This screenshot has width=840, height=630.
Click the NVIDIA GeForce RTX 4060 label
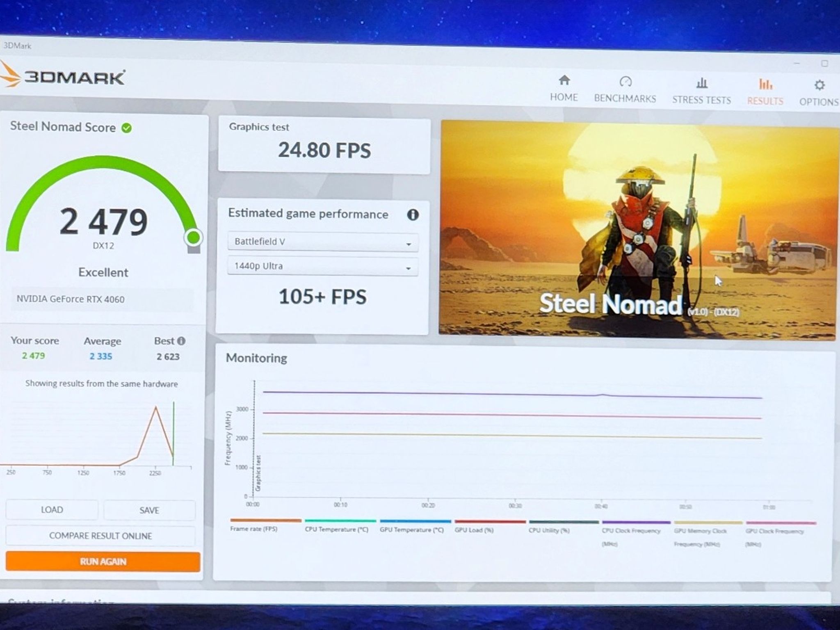pyautogui.click(x=71, y=299)
